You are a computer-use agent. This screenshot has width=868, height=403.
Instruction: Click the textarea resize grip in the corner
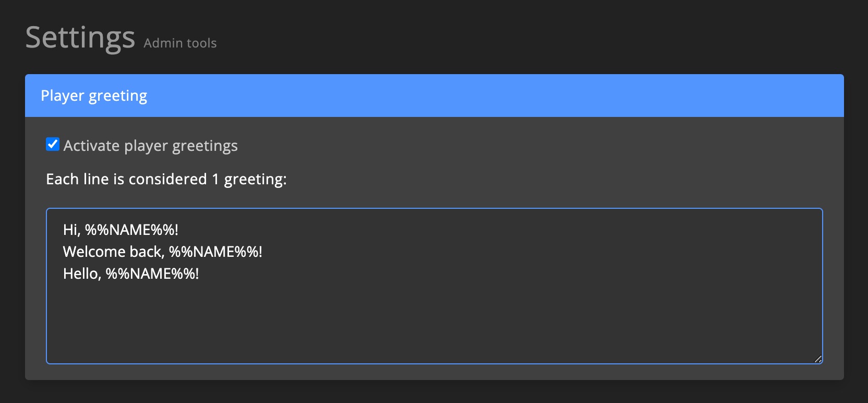pyautogui.click(x=818, y=359)
